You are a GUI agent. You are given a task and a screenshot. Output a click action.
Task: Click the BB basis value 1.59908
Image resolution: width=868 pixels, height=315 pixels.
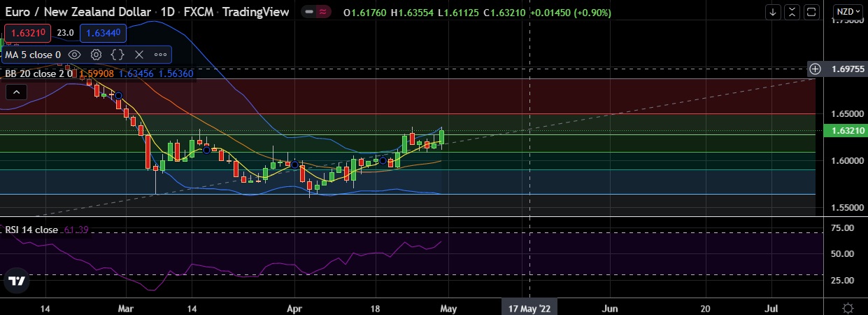97,73
